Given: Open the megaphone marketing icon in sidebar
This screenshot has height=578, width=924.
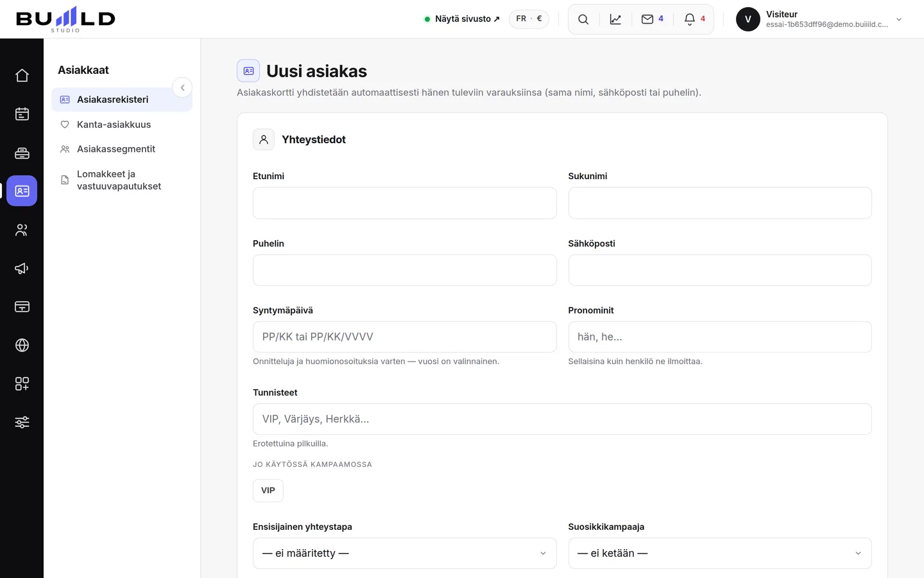Looking at the screenshot, I should (22, 268).
